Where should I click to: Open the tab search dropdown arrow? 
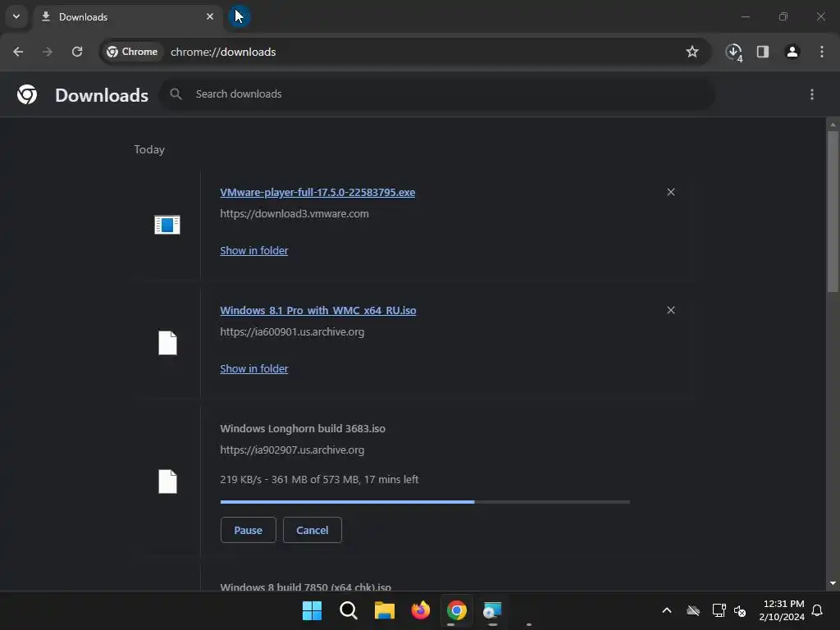click(16, 16)
